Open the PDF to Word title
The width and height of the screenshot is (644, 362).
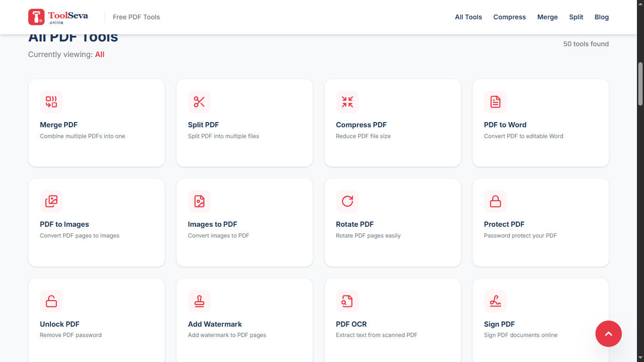505,125
